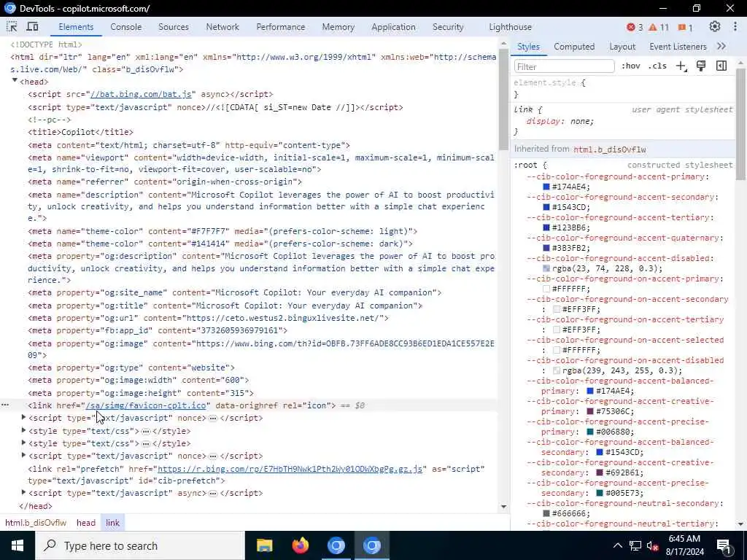Screen dimensions: 747x560
Task: Click the display: none declaration
Action: 560,122
